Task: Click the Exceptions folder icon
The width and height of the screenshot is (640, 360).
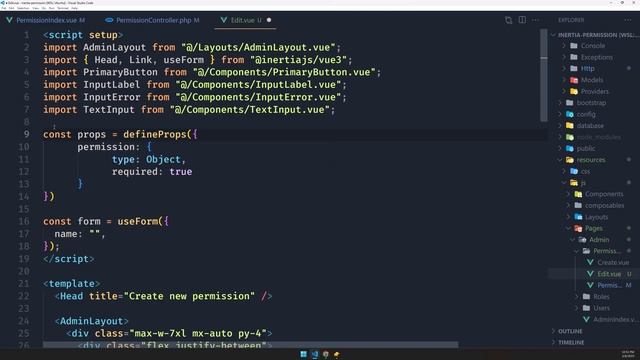Action: tap(574, 57)
